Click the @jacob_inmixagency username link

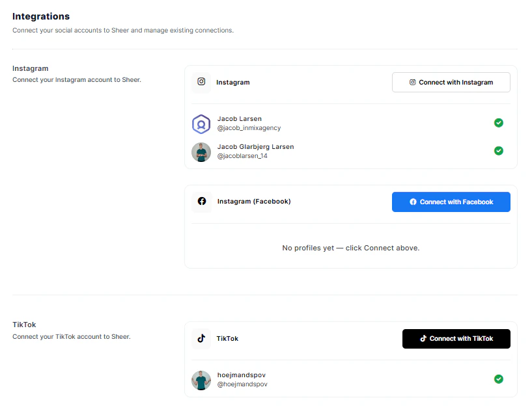pos(249,127)
